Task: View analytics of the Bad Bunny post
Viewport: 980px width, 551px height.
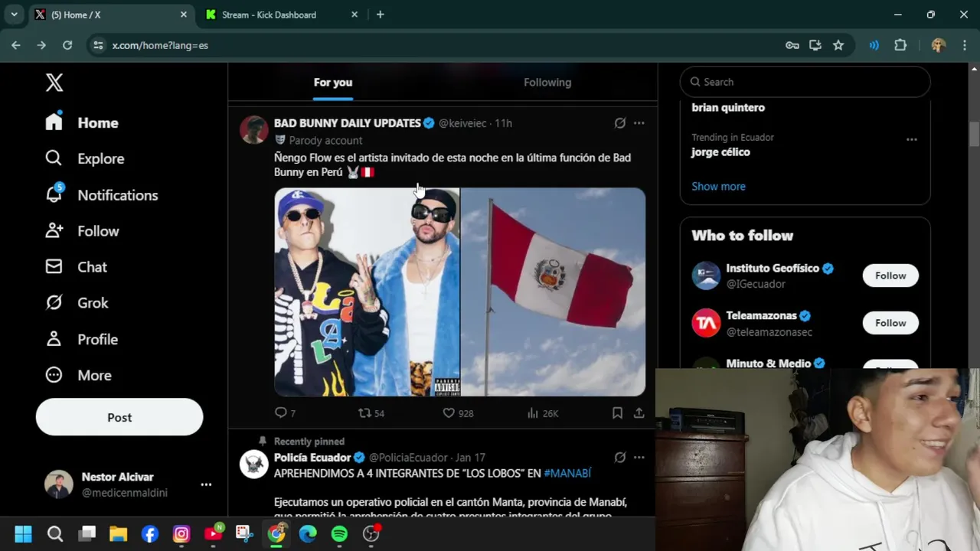Action: (x=543, y=413)
